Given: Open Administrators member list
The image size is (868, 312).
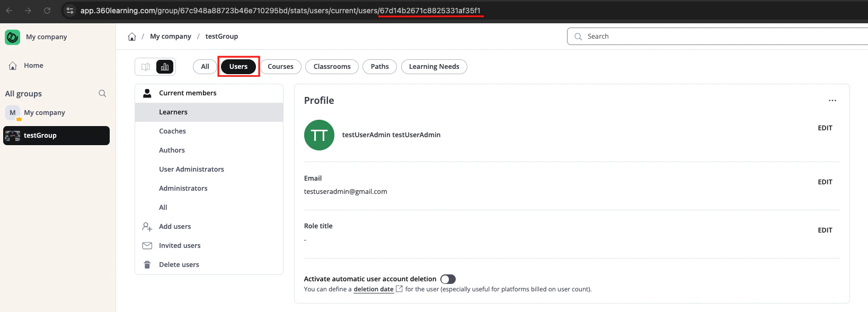Looking at the screenshot, I should pos(209,189).
